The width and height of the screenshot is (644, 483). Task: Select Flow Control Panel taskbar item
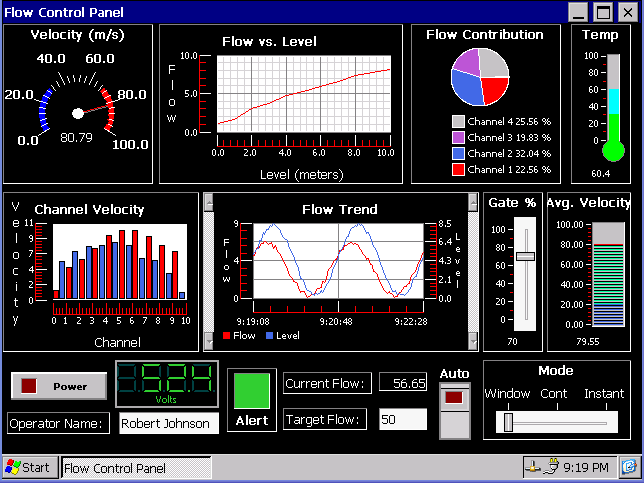click(x=136, y=467)
